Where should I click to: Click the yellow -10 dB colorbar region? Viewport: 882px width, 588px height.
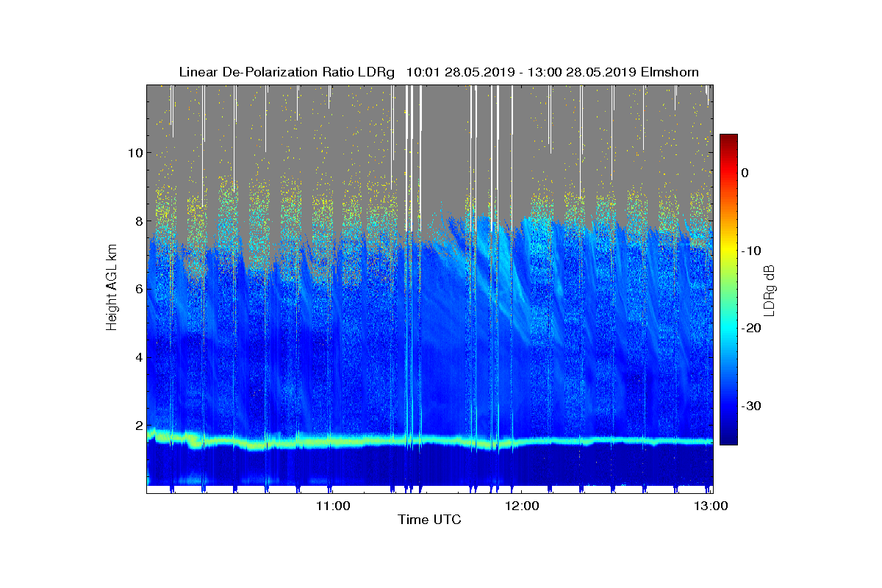728,251
